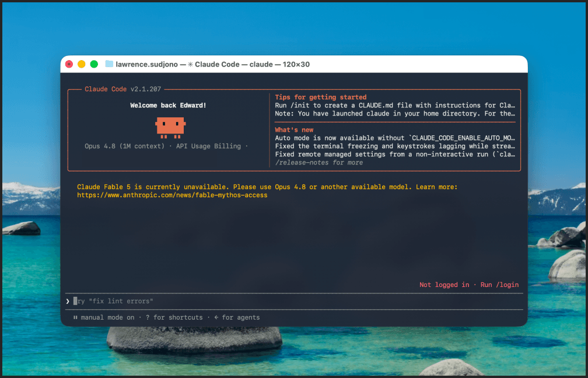The width and height of the screenshot is (588, 378).
Task: Click the red close window button
Action: pyautogui.click(x=69, y=64)
